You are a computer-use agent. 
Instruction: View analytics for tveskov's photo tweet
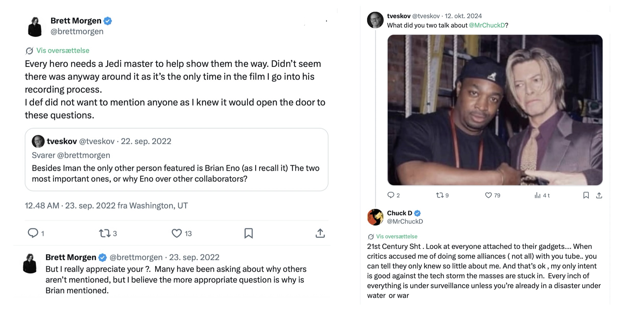538,195
